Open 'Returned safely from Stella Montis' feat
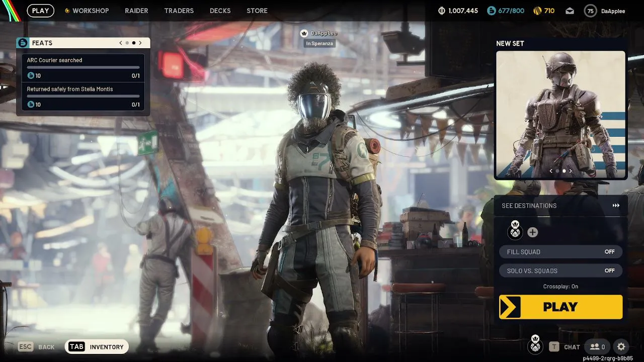Image resolution: width=644 pixels, height=362 pixels. 84,97
